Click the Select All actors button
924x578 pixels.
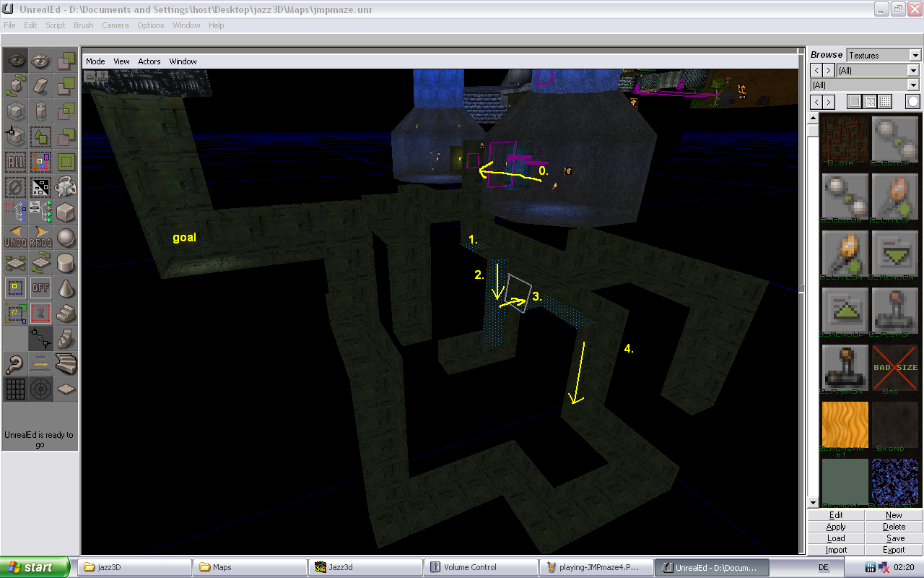point(15,162)
